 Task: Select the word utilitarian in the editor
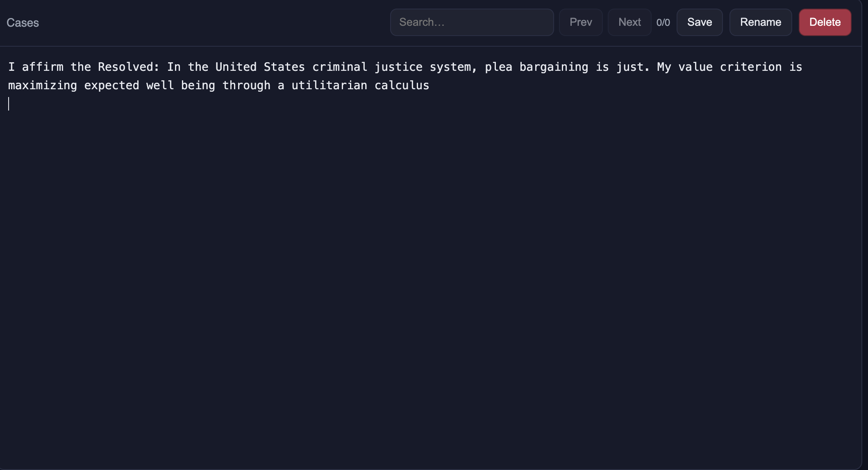tap(329, 85)
